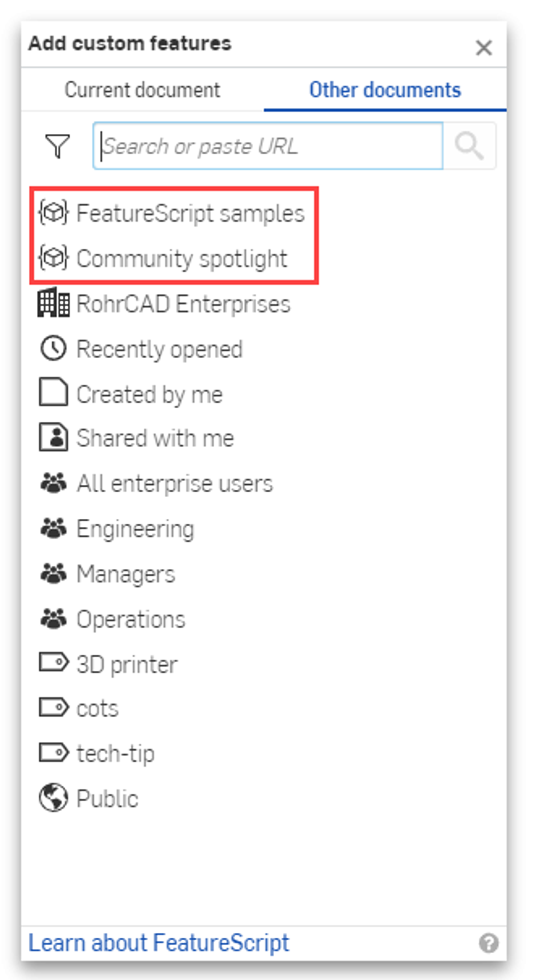Switch to the Other documents tab

click(x=384, y=90)
